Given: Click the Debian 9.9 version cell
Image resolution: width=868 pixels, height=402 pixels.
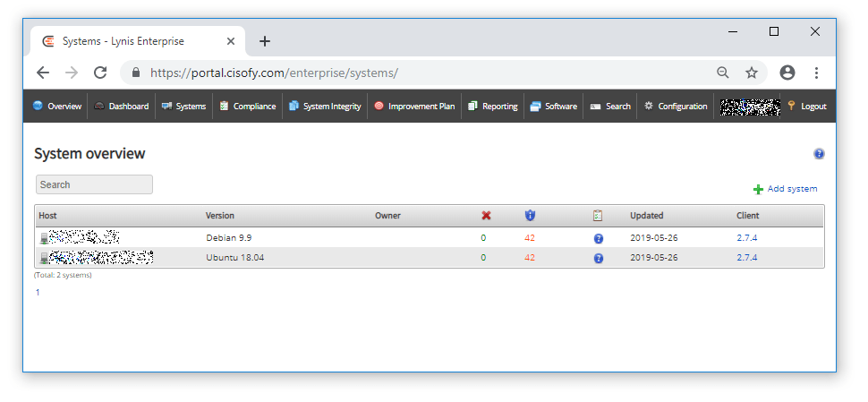Looking at the screenshot, I should pyautogui.click(x=229, y=238).
